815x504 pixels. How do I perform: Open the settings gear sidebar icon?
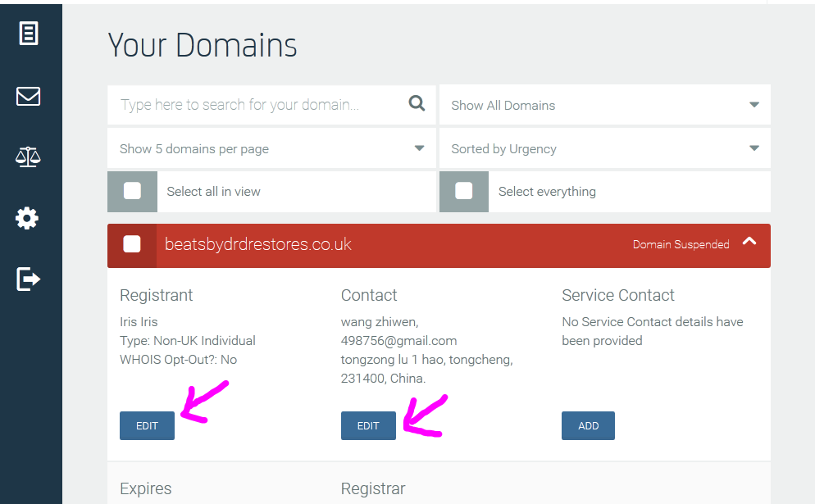coord(27,218)
